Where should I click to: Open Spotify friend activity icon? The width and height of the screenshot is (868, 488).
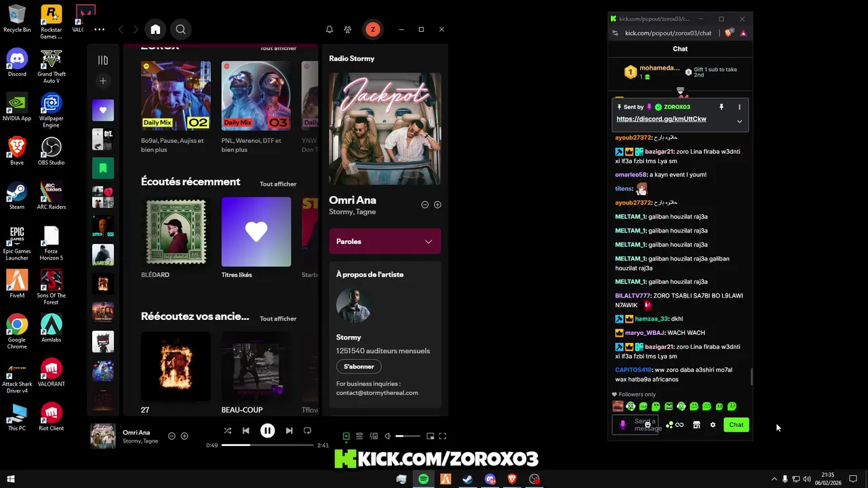coord(347,29)
